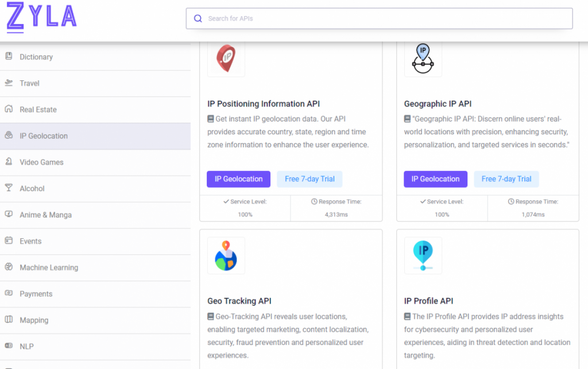Viewport: 588px width, 369px height.
Task: Click the Anime & Manga icon
Action: coord(9,214)
